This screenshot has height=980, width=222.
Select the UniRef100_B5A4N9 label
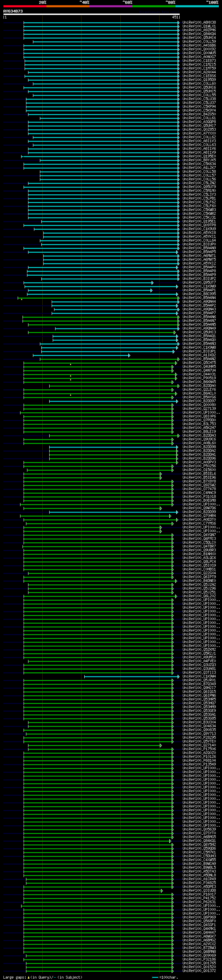click(199, 248)
